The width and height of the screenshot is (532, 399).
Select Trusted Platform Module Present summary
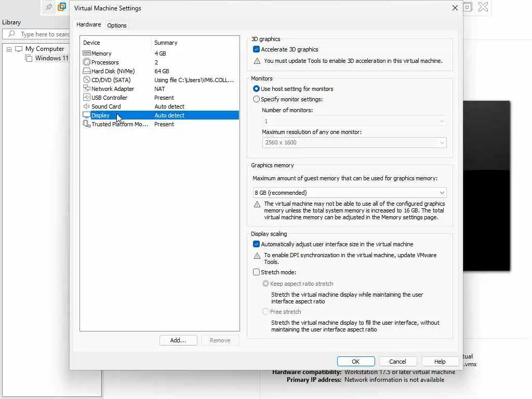[x=164, y=124]
